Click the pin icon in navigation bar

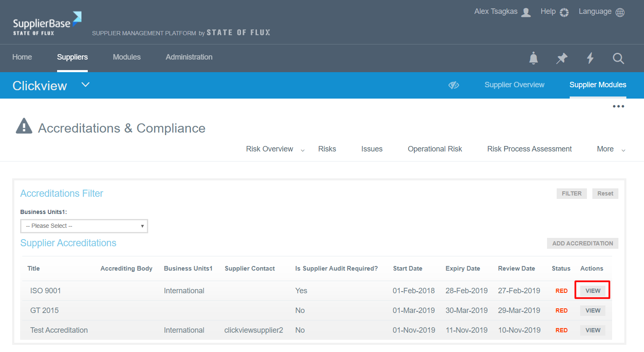561,58
